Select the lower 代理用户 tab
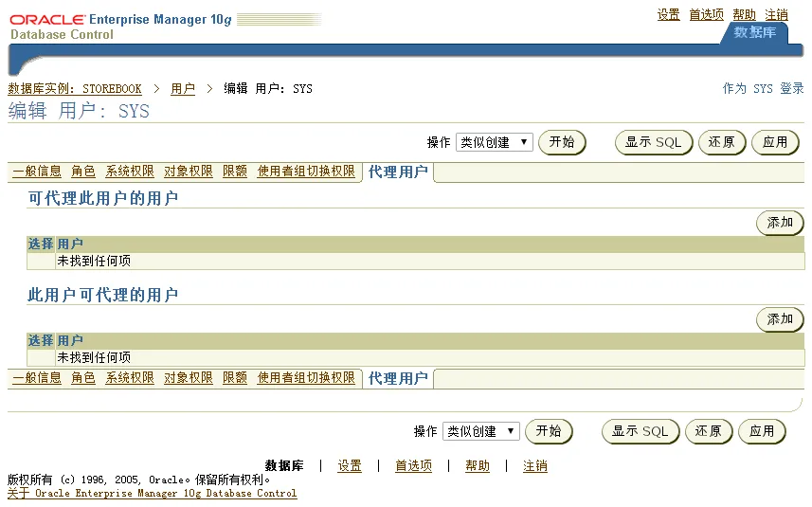812x507 pixels. pyautogui.click(x=398, y=378)
